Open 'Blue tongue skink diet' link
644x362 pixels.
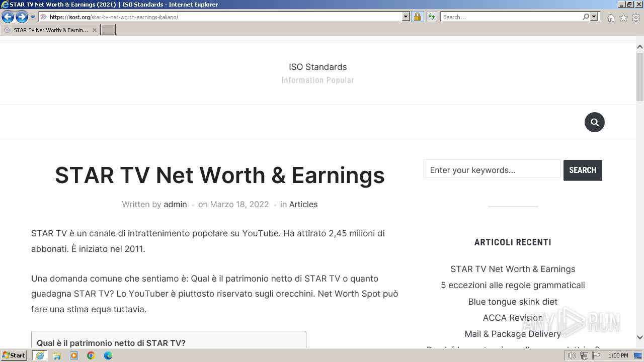pos(513,302)
